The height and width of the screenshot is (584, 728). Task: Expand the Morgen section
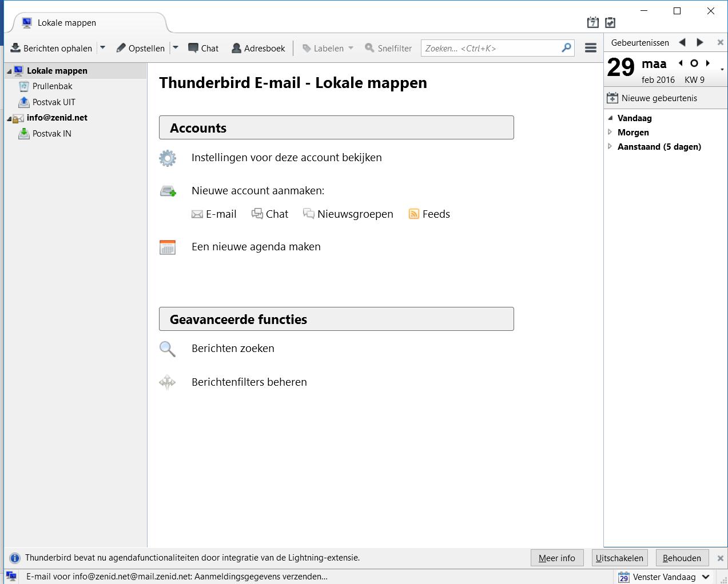(x=610, y=132)
